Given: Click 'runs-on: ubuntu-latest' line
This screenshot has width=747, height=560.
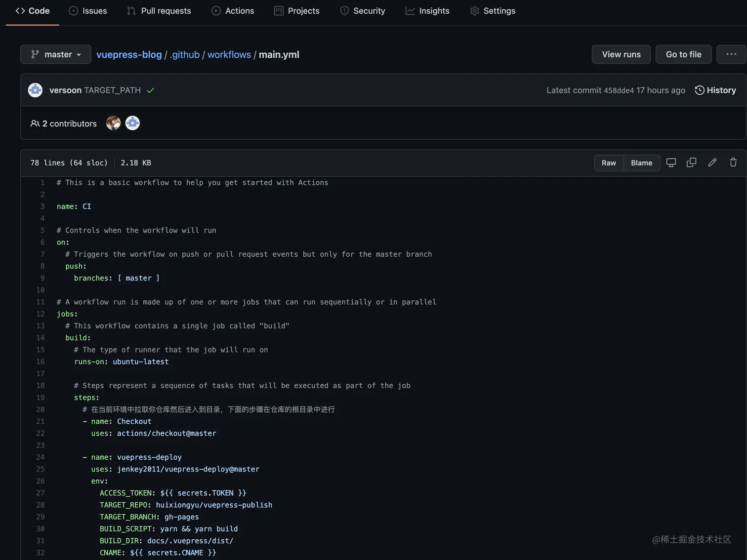Looking at the screenshot, I should pyautogui.click(x=121, y=361).
